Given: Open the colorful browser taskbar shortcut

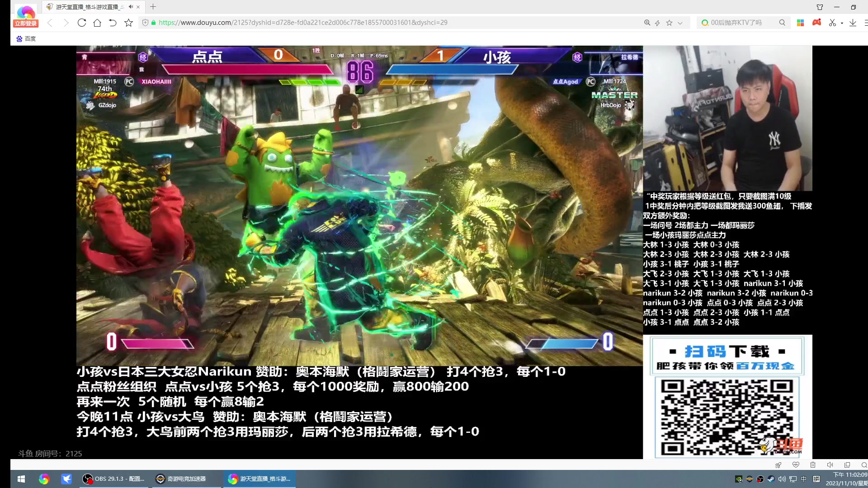Looking at the screenshot, I should click(x=44, y=479).
